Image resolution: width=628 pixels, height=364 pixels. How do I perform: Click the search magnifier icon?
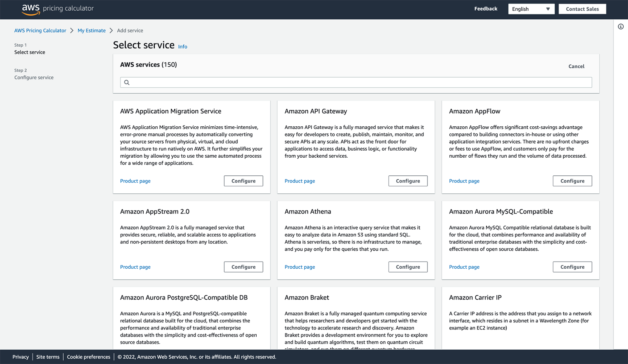tap(127, 82)
